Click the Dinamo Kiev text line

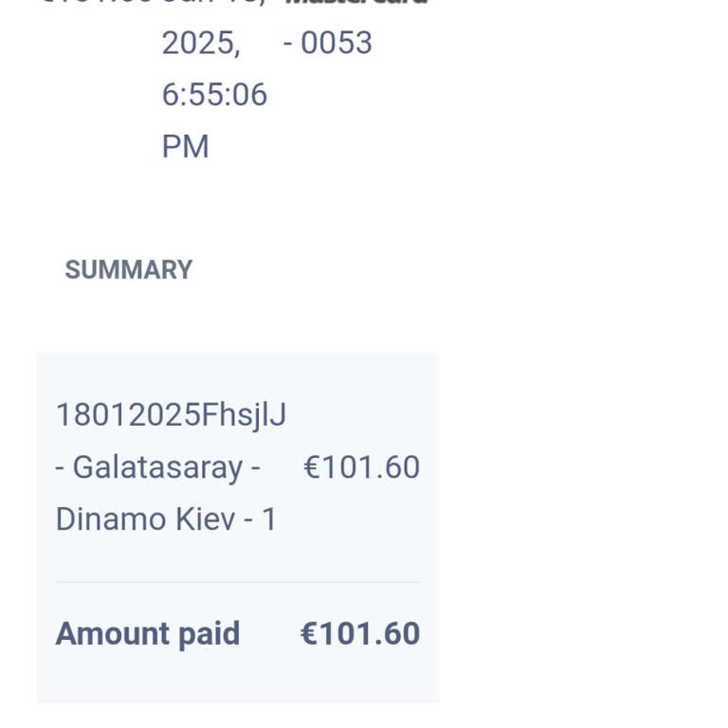tap(166, 519)
